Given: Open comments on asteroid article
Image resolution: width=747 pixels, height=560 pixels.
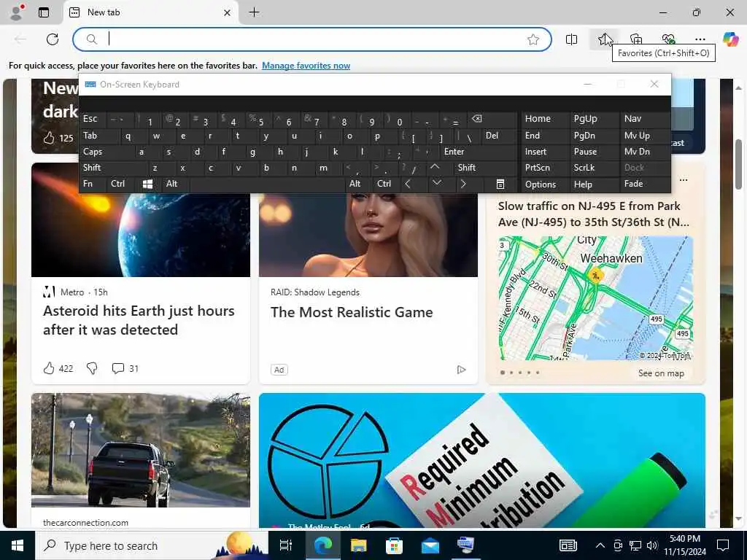Looking at the screenshot, I should [x=117, y=368].
